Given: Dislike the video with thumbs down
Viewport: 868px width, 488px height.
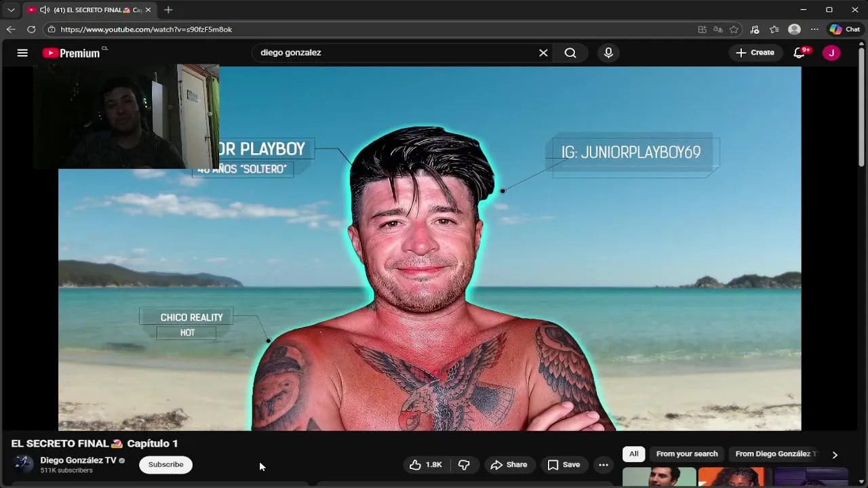Looking at the screenshot, I should point(464,465).
